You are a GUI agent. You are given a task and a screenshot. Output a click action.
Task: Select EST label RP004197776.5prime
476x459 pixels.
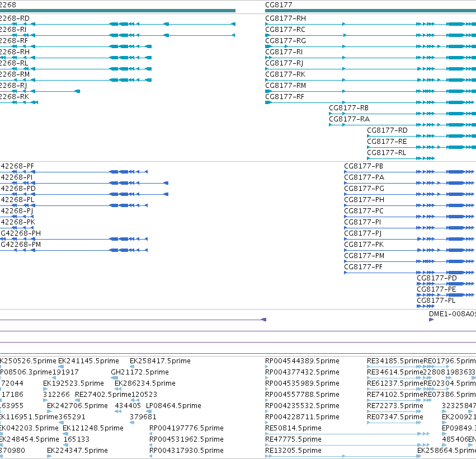click(x=186, y=428)
